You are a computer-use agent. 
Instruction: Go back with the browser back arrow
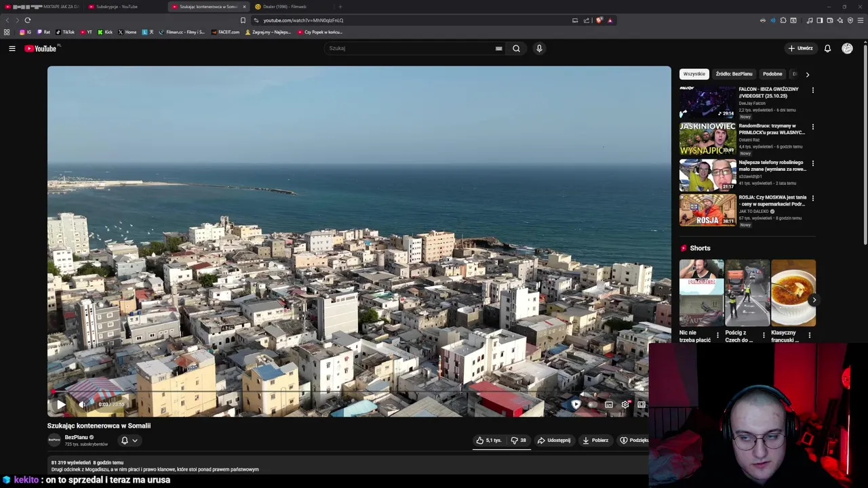[7, 20]
